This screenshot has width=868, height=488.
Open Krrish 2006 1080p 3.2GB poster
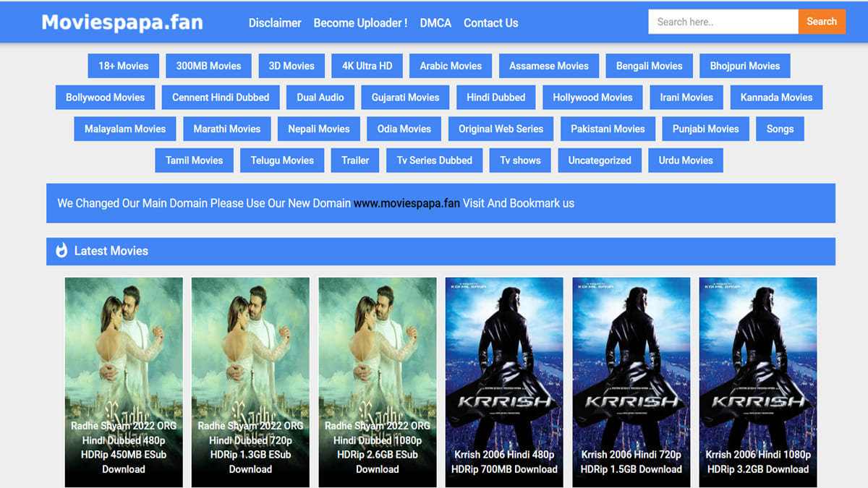tap(758, 382)
